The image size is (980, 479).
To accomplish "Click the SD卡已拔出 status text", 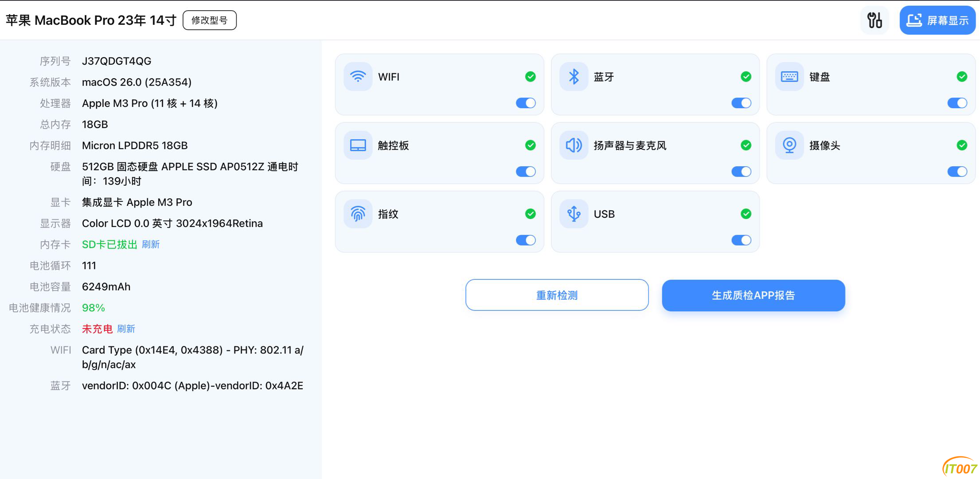I will [x=109, y=244].
